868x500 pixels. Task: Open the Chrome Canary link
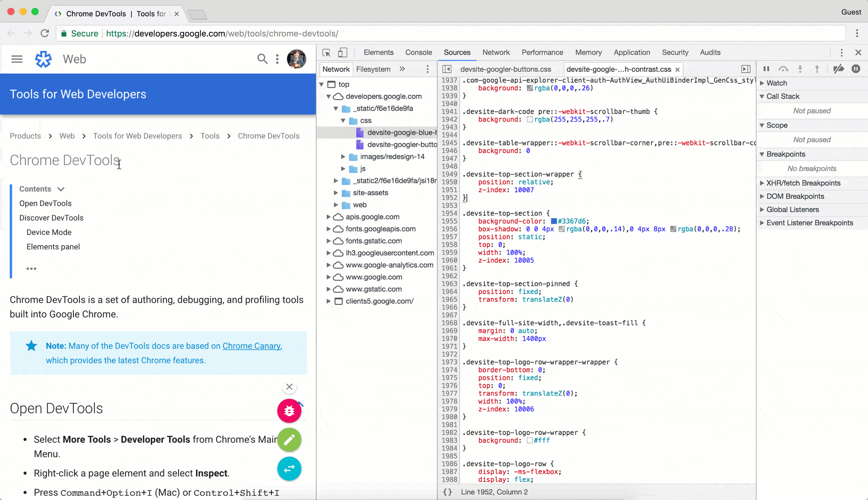pyautogui.click(x=251, y=346)
